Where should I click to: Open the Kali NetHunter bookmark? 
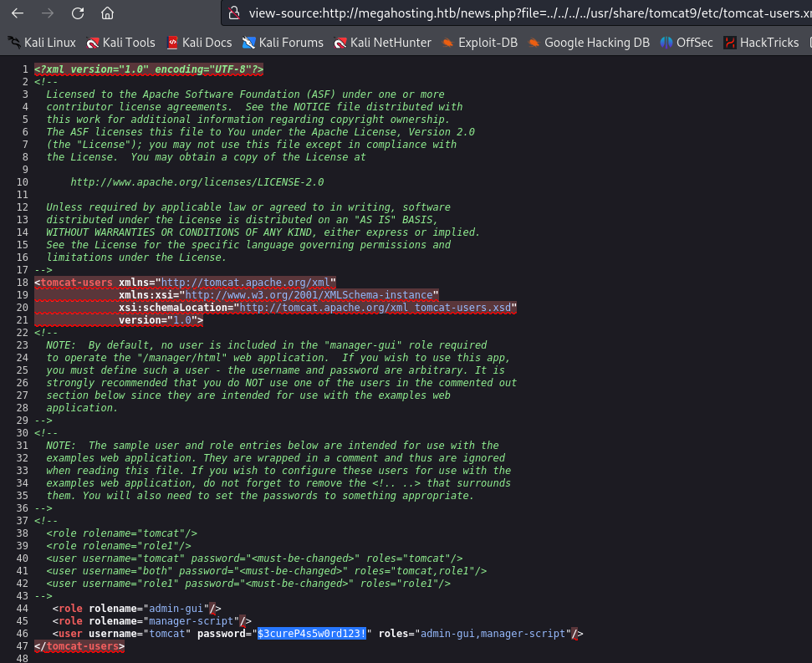click(382, 43)
